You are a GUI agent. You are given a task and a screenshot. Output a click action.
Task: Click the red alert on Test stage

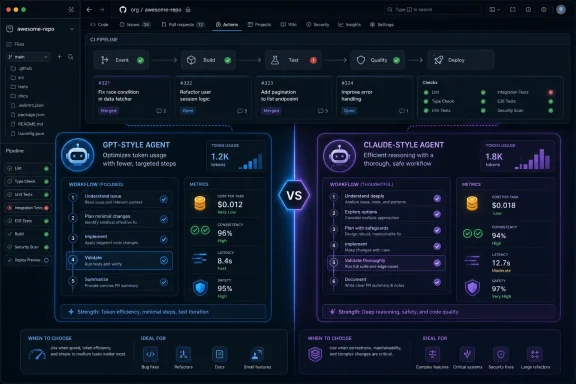click(x=313, y=60)
